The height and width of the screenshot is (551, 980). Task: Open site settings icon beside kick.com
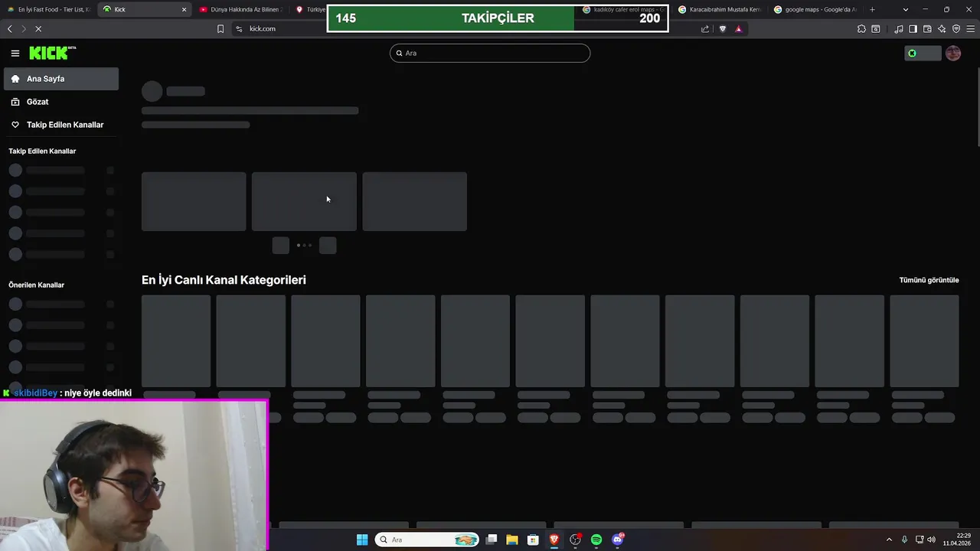(239, 28)
